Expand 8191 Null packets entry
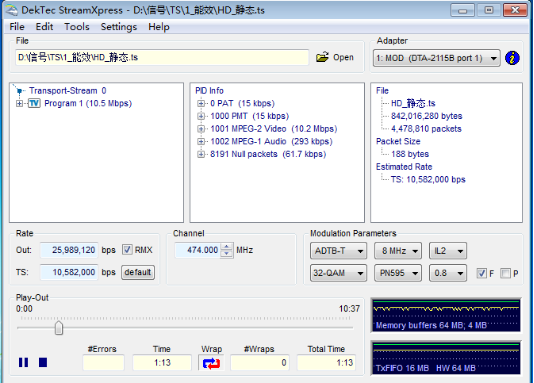The width and height of the screenshot is (534, 383). click(201, 154)
